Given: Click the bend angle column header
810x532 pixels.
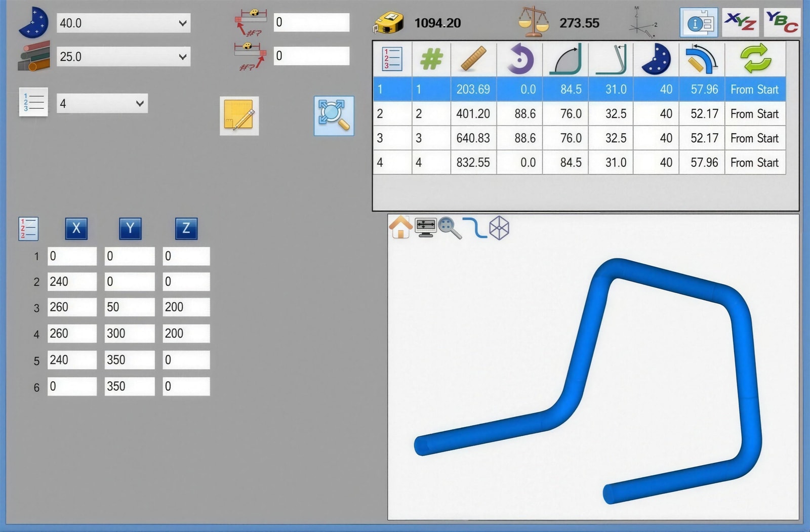Looking at the screenshot, I should pyautogui.click(x=565, y=59).
